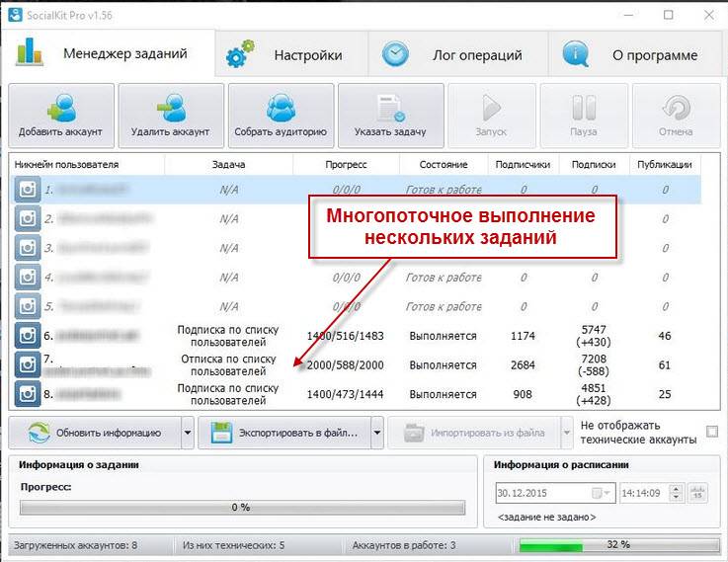
Task: Click the task Прогресс bar showing 0 %
Action: click(242, 508)
